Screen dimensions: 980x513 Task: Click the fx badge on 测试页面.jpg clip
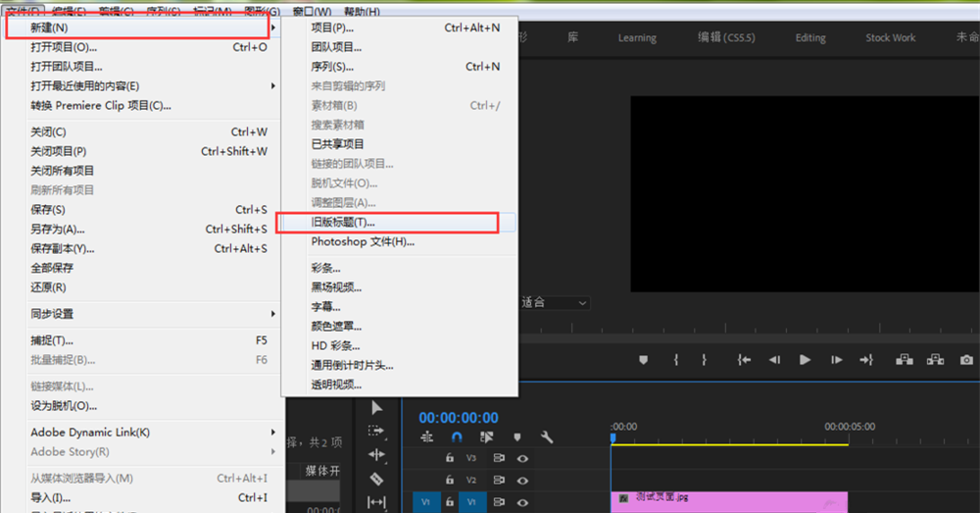[x=623, y=498]
